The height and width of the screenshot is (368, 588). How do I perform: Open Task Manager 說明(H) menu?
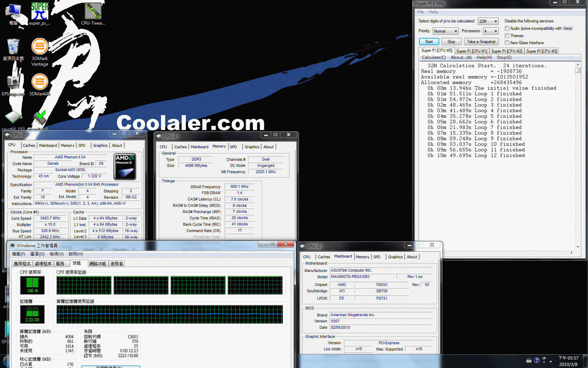pyautogui.click(x=76, y=254)
